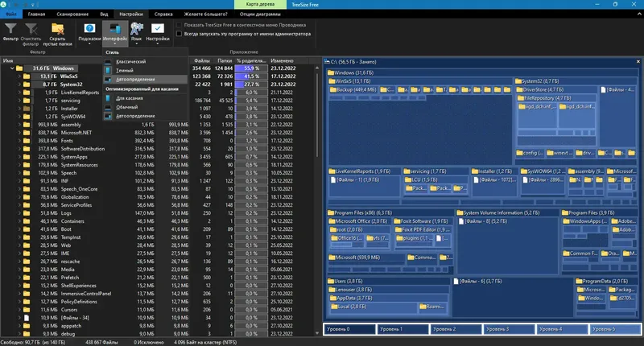644x346 pixels.
Task: Select the DriverStore (4,7 ГБ) treemap folder
Action: (556, 89)
